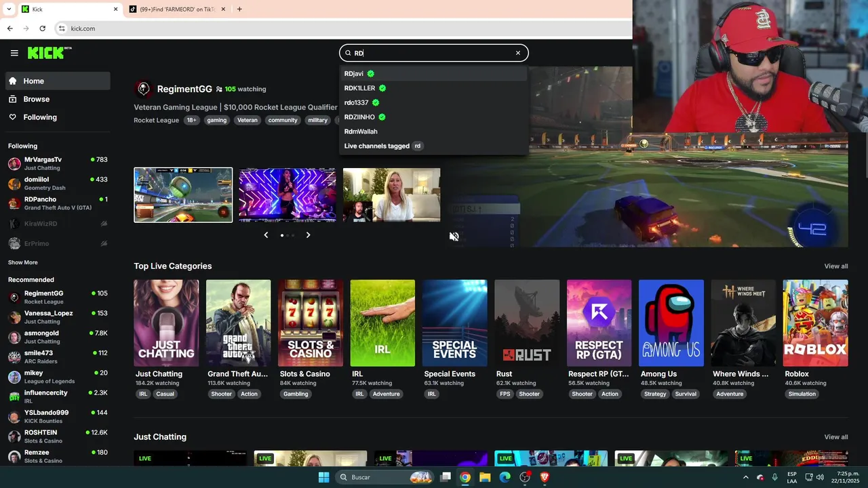
Task: Open Slots & Casino category card
Action: [x=311, y=323]
